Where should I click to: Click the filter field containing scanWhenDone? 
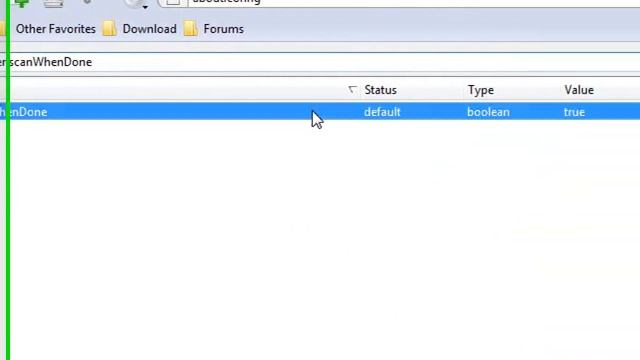pos(320,62)
